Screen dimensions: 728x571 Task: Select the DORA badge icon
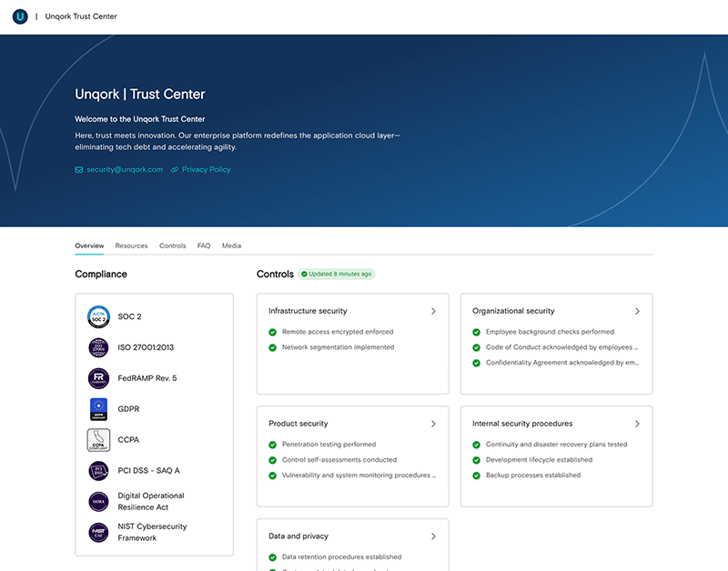[98, 502]
